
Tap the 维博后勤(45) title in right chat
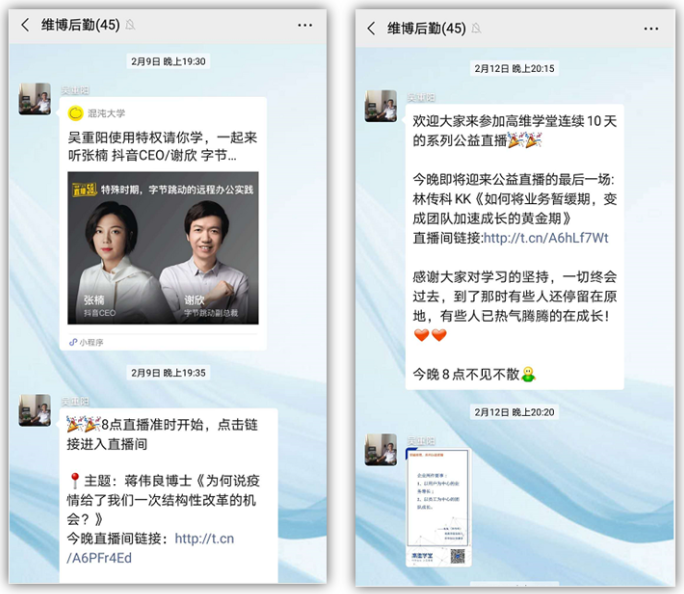pos(427,28)
